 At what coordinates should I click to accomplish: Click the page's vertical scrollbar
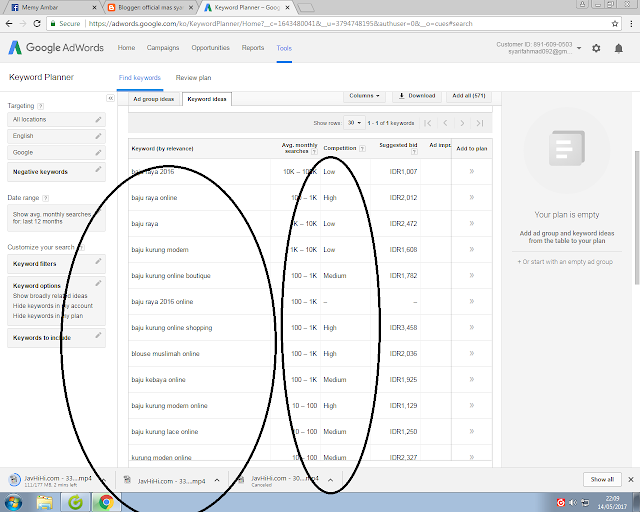coord(637,218)
